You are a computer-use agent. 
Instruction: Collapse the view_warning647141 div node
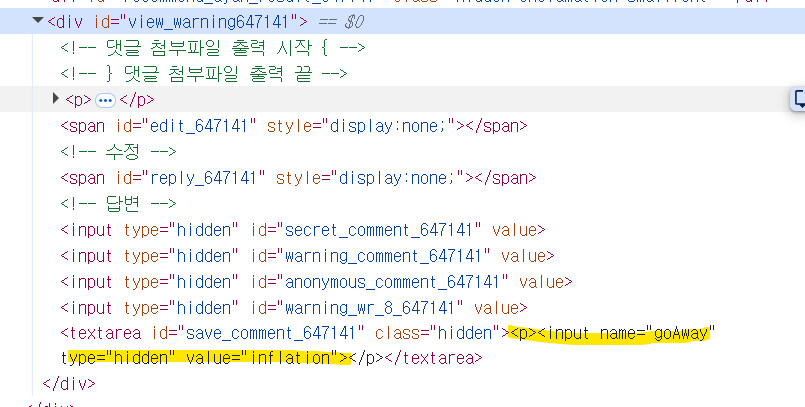click(x=38, y=21)
